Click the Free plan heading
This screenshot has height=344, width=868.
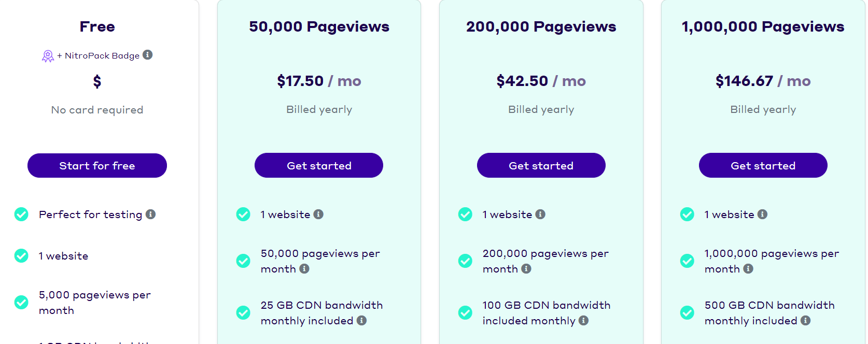pos(97,27)
